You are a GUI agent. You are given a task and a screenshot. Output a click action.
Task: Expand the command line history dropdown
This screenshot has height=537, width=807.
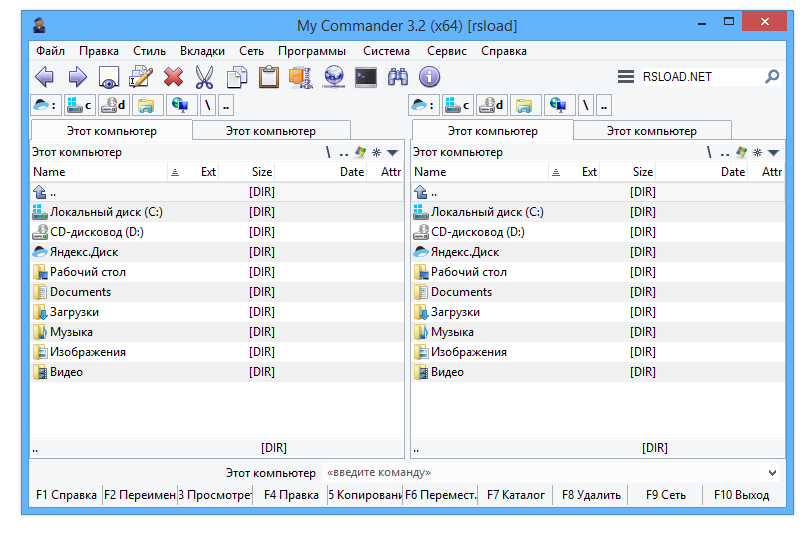tap(772, 473)
